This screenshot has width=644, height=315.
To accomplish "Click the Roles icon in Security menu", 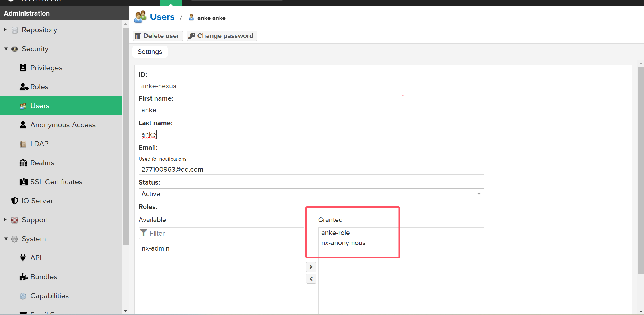I will coord(24,87).
